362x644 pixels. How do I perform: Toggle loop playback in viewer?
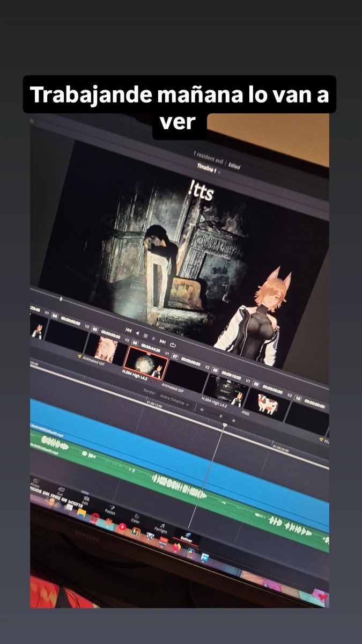coord(173,345)
